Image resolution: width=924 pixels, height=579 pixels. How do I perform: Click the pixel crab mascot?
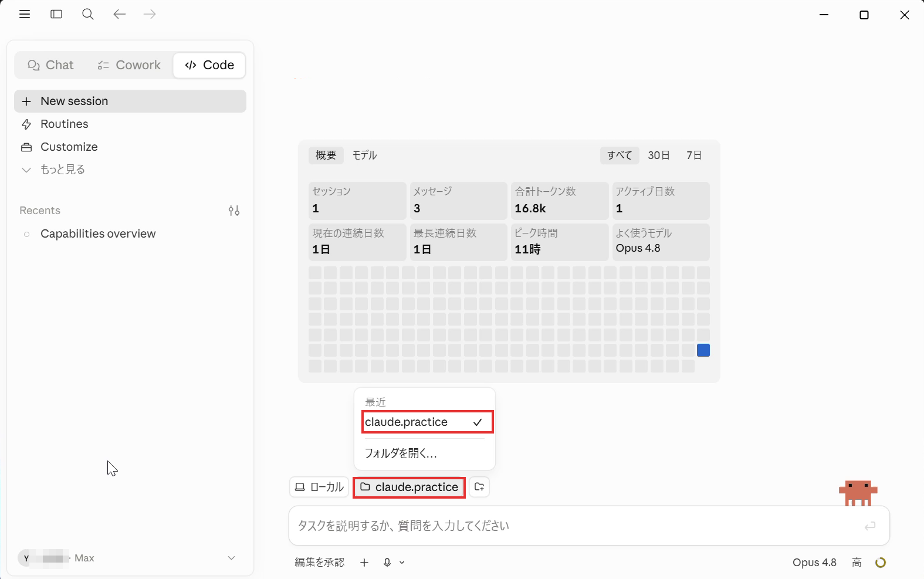click(x=858, y=493)
